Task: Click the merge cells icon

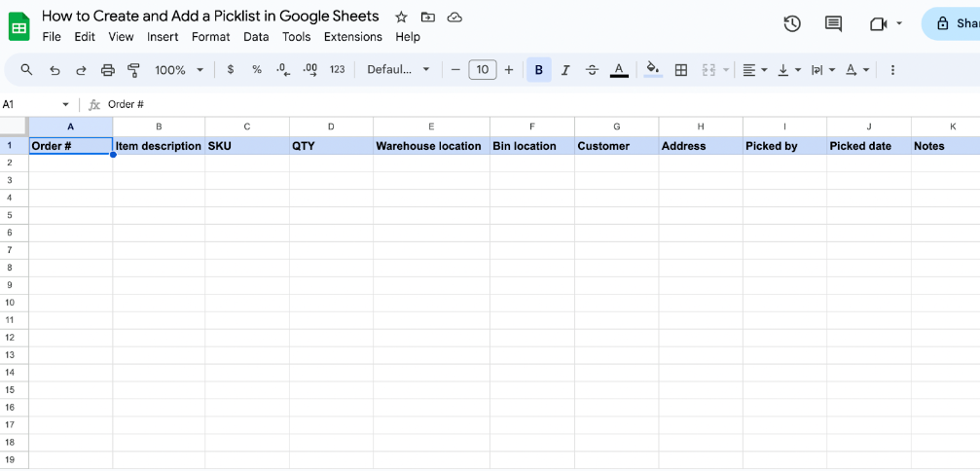Action: pyautogui.click(x=708, y=70)
